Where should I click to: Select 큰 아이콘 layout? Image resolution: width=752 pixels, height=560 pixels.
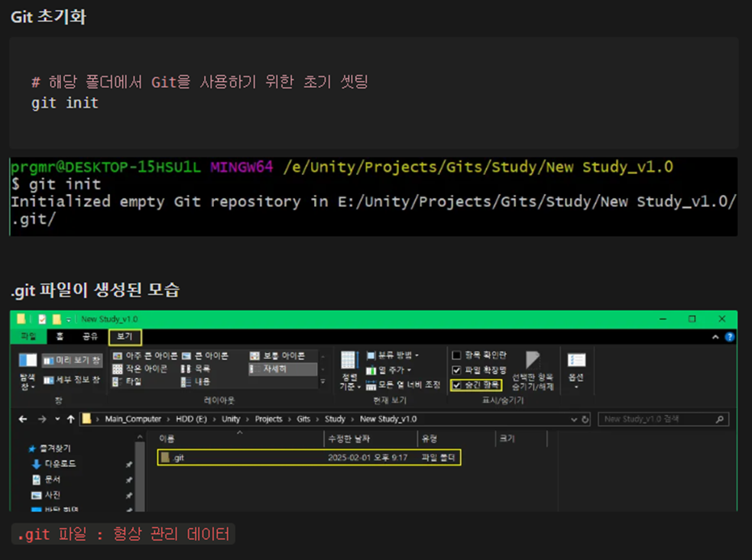click(x=206, y=356)
